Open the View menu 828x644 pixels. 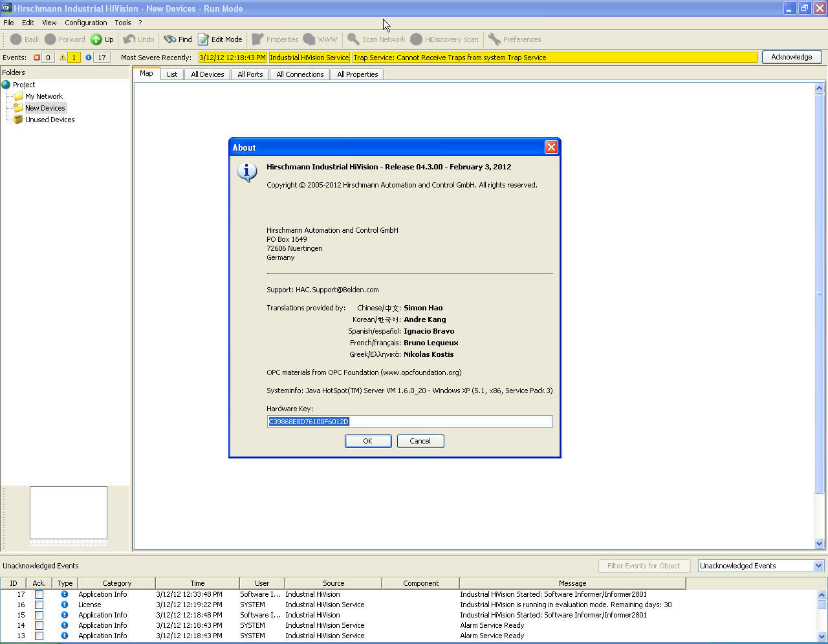pyautogui.click(x=49, y=23)
